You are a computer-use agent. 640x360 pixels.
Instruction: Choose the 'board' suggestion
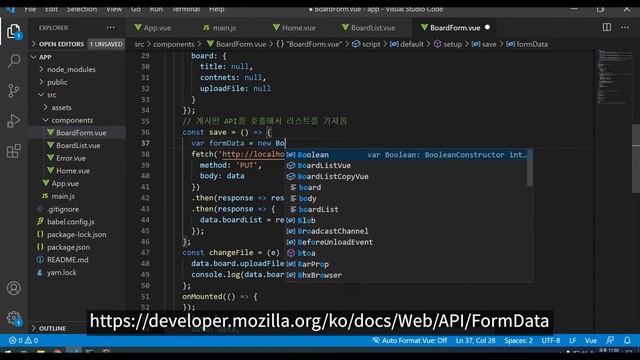tap(406, 187)
